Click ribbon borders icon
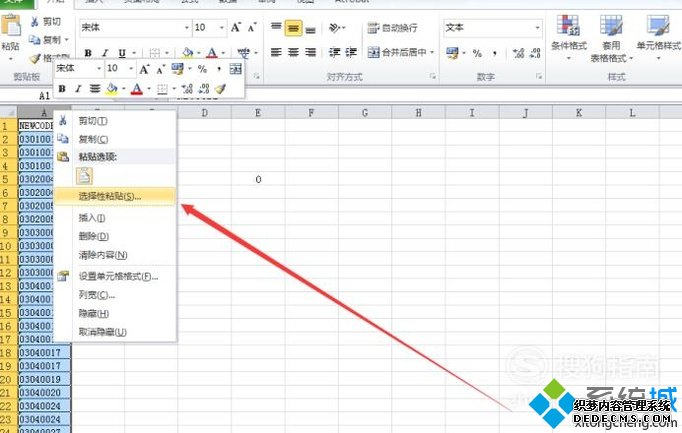This screenshot has width=682, height=433. tap(154, 53)
